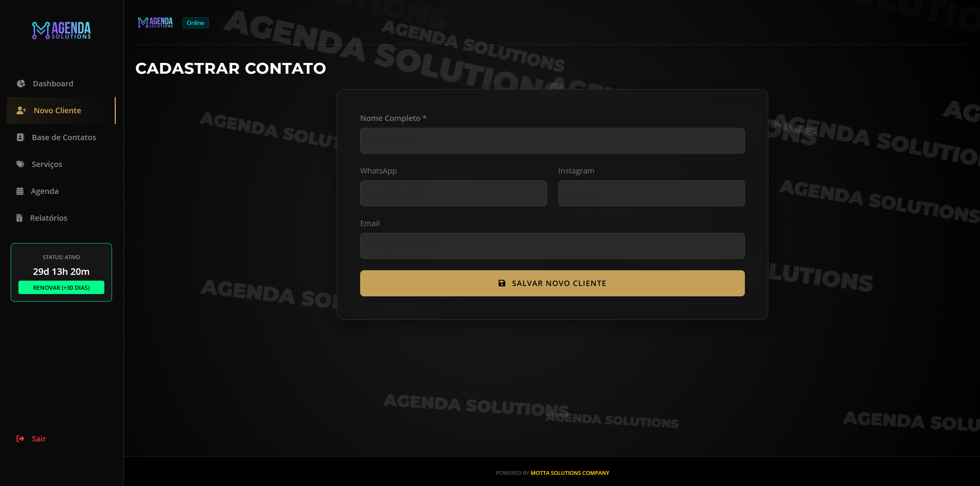Click the Relatórios invoice document icon
The height and width of the screenshot is (486, 980).
(x=20, y=218)
